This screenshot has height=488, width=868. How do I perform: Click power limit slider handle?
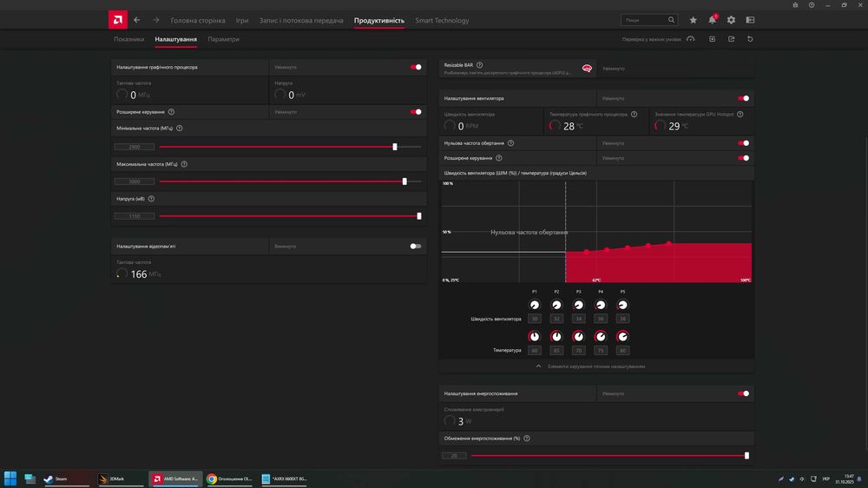(746, 455)
